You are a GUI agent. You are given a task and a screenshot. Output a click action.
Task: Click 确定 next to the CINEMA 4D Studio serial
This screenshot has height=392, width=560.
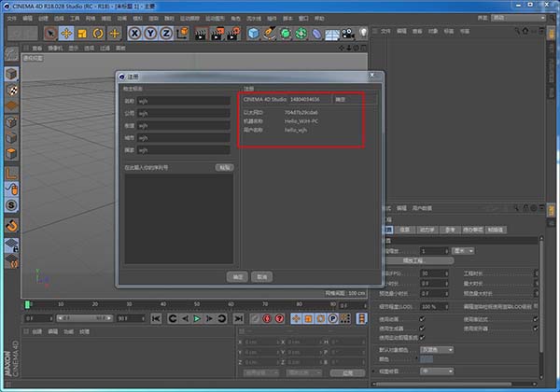tap(341, 99)
